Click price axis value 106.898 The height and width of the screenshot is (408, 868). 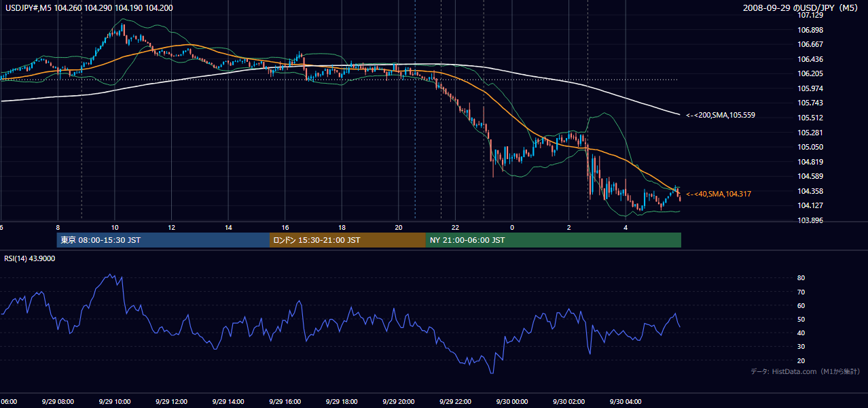pyautogui.click(x=810, y=30)
